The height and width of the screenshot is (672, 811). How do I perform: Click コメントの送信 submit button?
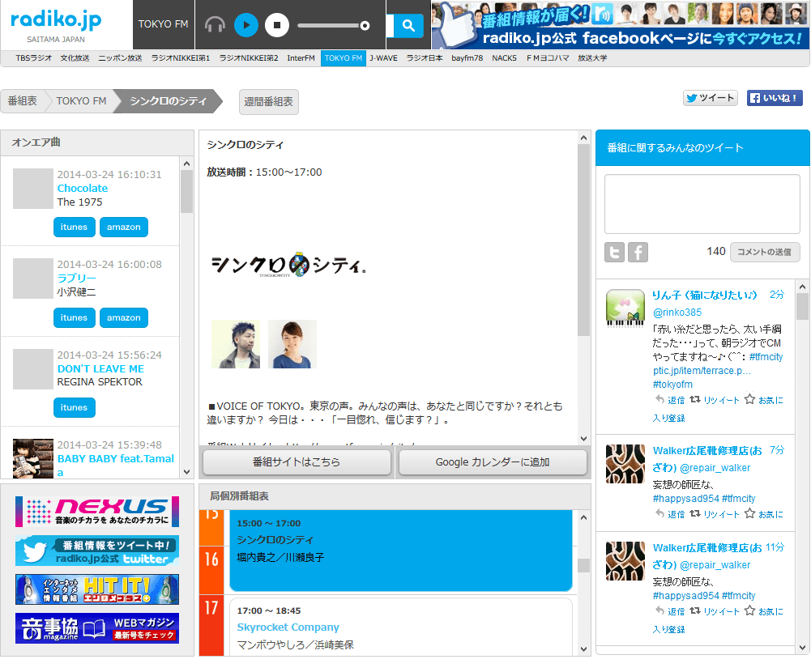pos(765,252)
